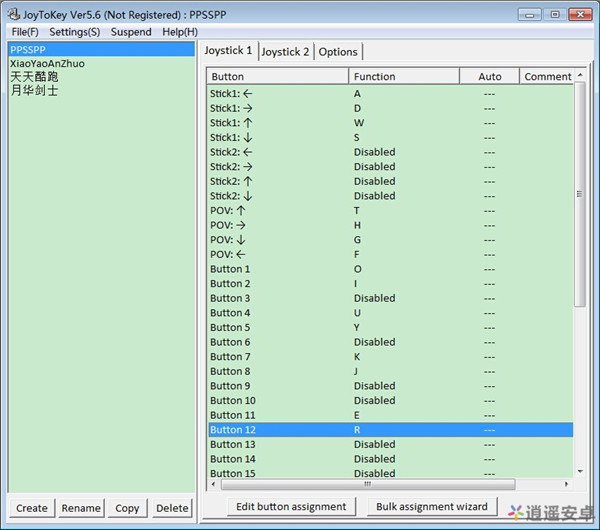The width and height of the screenshot is (600, 530).
Task: Open the Bulk assignment wizard
Action: click(x=432, y=506)
